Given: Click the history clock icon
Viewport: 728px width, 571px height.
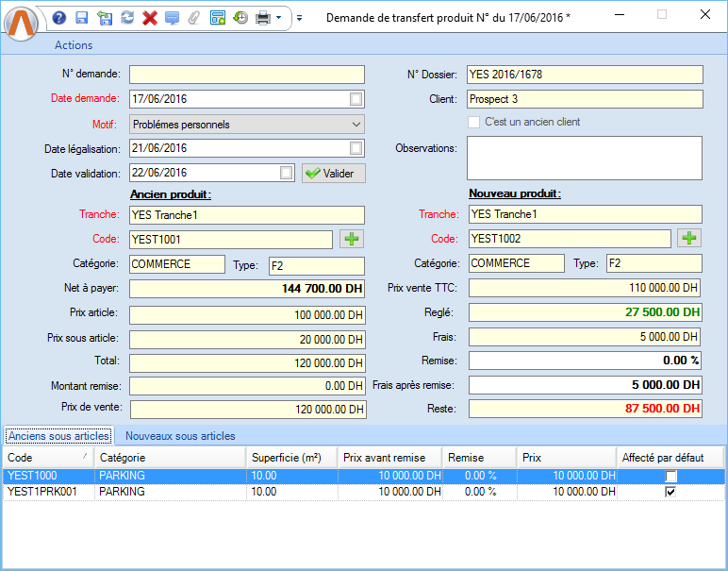Looking at the screenshot, I should pyautogui.click(x=240, y=18).
